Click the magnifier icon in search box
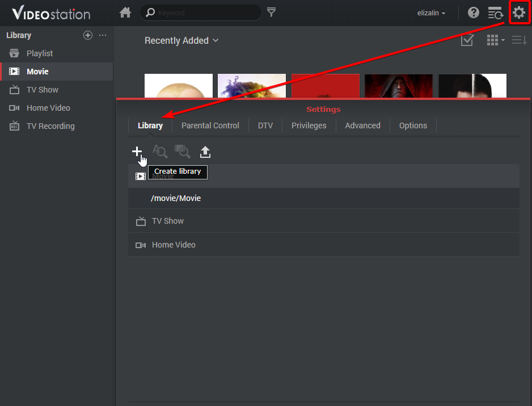Viewport: 532px width, 406px height. (x=150, y=12)
